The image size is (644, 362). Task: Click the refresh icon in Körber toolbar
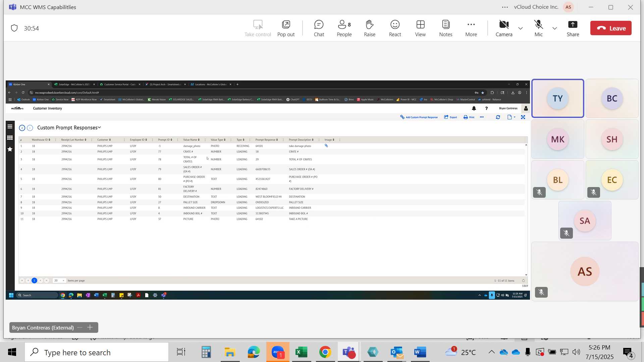coord(498,117)
